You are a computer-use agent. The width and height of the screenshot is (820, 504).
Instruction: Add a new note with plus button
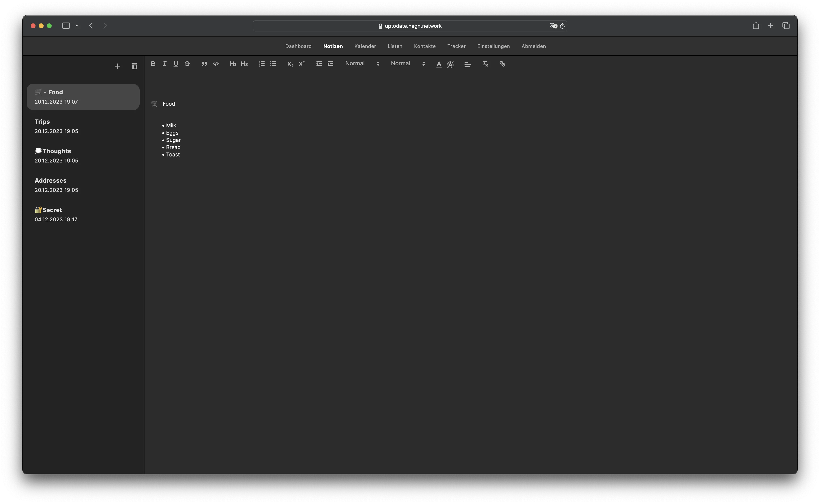pos(117,66)
